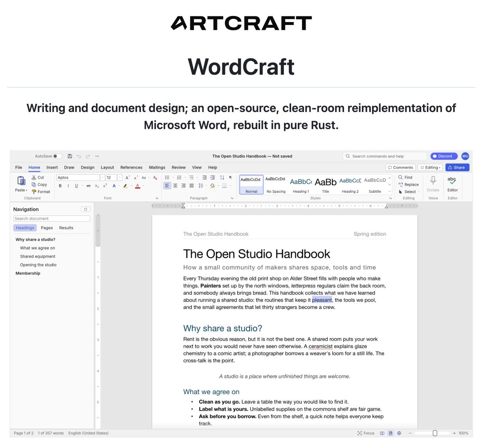Open the Font dialog launcher
This screenshot has height=448, width=491.
point(157,198)
